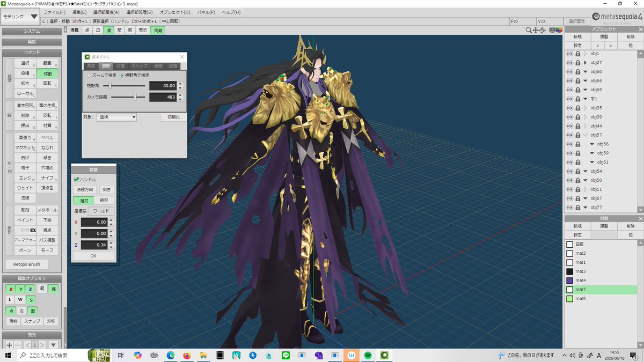The width and height of the screenshot is (644, 362).
Task: Select the ナイフ knife tool
Action: pos(47,178)
